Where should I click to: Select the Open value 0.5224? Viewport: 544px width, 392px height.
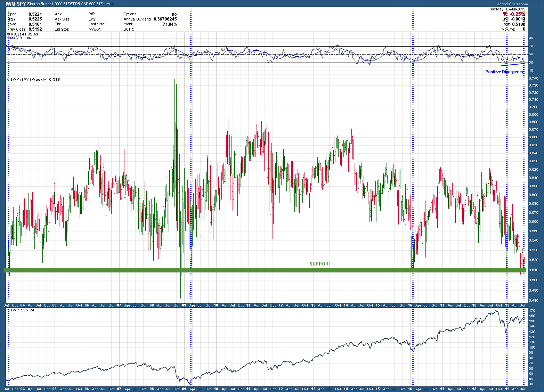click(35, 14)
